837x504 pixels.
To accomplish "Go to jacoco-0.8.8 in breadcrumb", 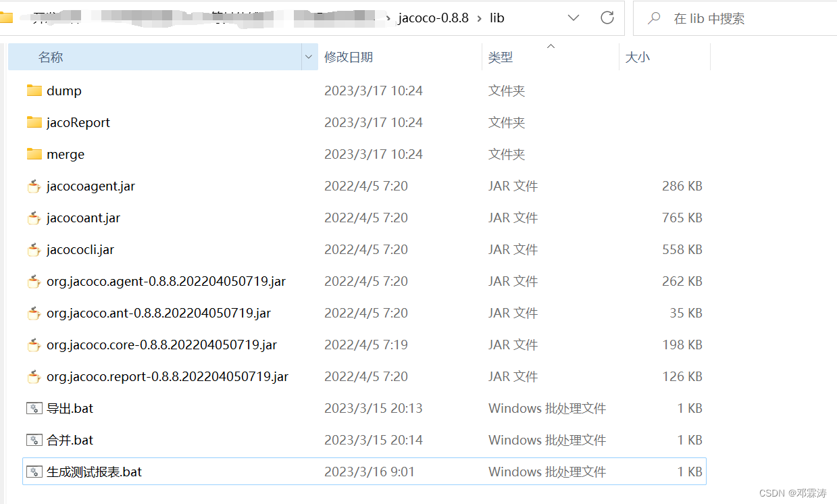I will (433, 18).
